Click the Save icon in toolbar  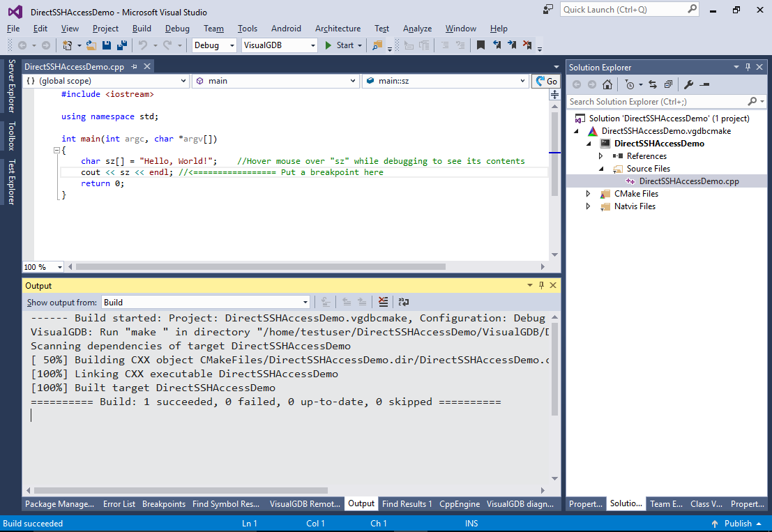pos(106,45)
